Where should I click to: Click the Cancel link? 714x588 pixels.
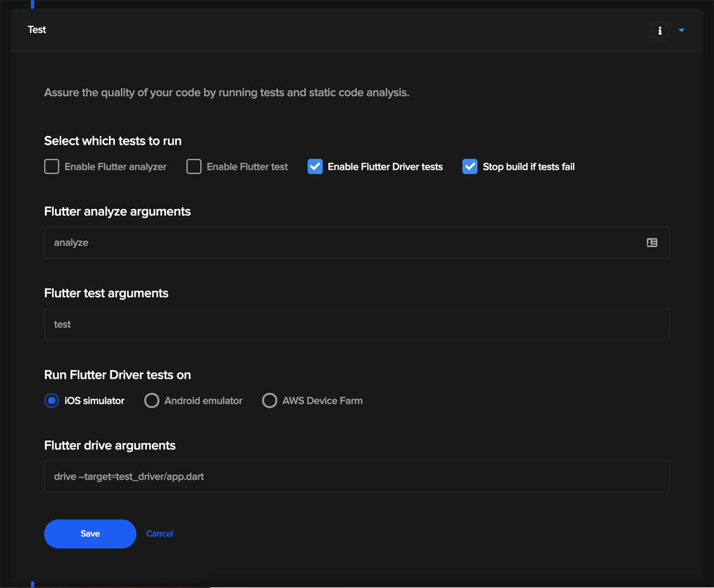[159, 534]
